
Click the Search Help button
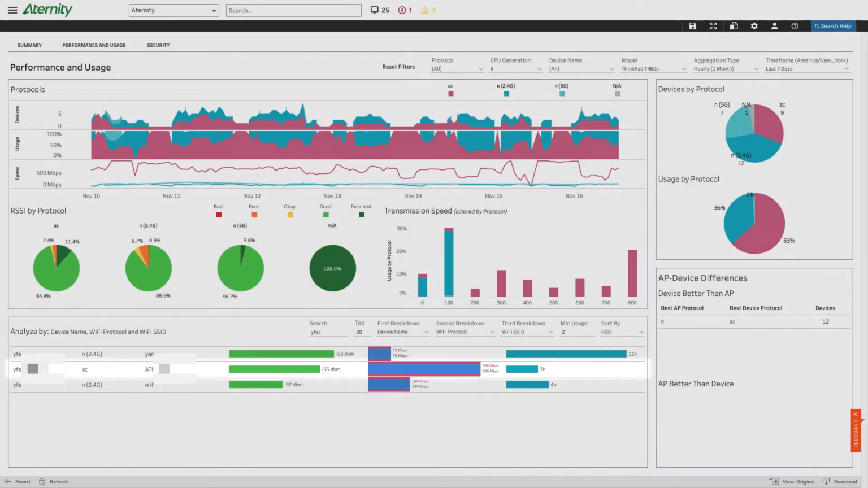pos(832,25)
